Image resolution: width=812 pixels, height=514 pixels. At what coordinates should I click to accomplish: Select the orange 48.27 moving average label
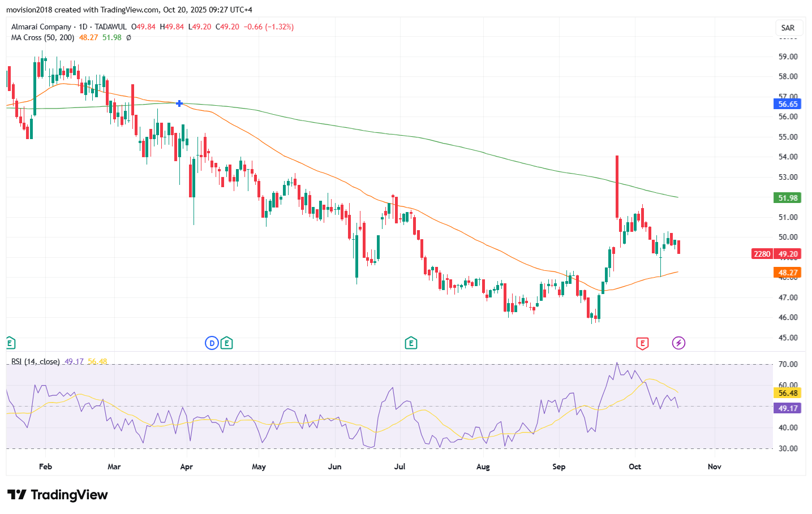(787, 273)
